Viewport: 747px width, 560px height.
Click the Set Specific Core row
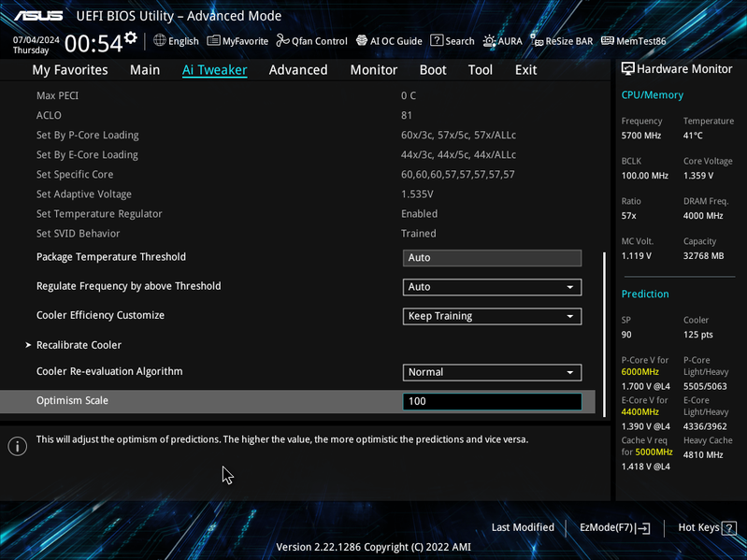point(297,174)
